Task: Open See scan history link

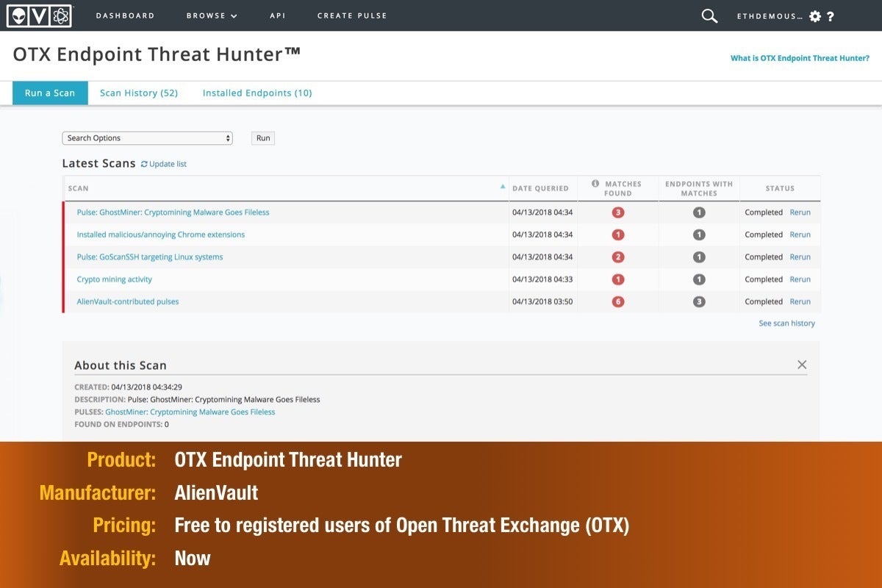Action: click(x=786, y=323)
